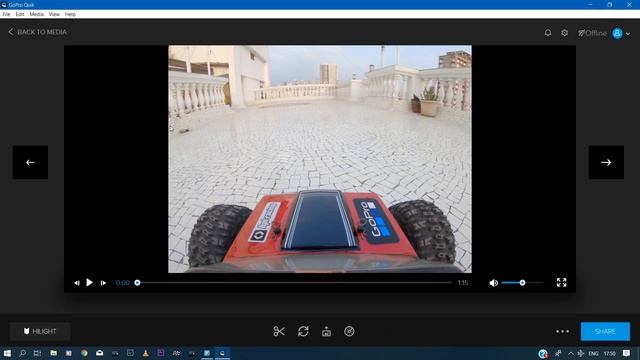Add a HiLight tag
640x360 pixels.
click(40, 331)
